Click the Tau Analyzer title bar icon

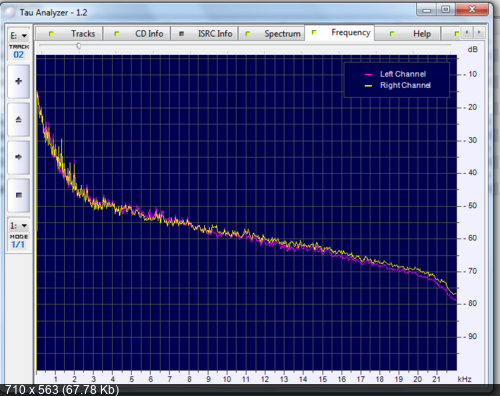[11, 13]
